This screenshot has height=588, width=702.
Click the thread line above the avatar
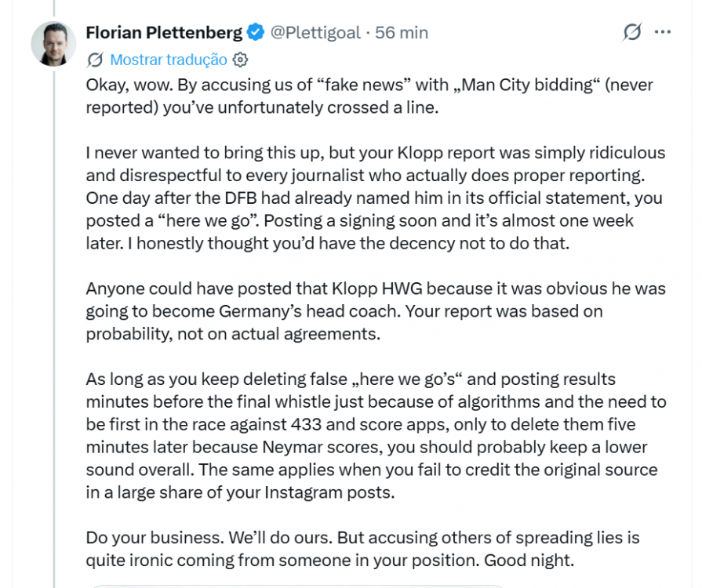click(53, 8)
